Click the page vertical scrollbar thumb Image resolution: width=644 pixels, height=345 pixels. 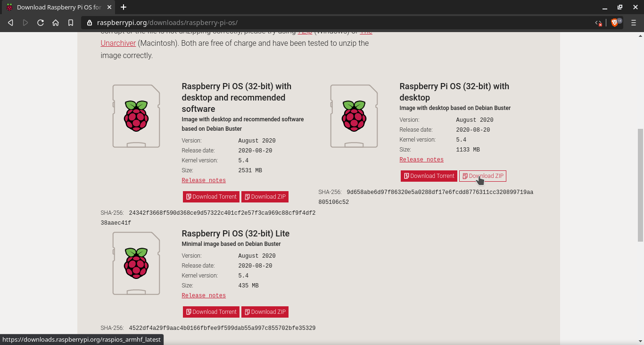[640, 185]
